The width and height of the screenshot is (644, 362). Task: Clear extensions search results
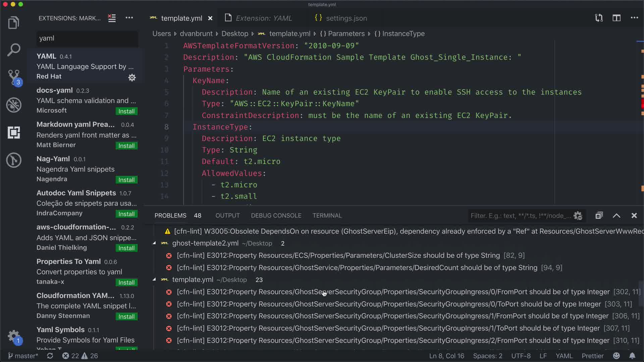pos(112,18)
